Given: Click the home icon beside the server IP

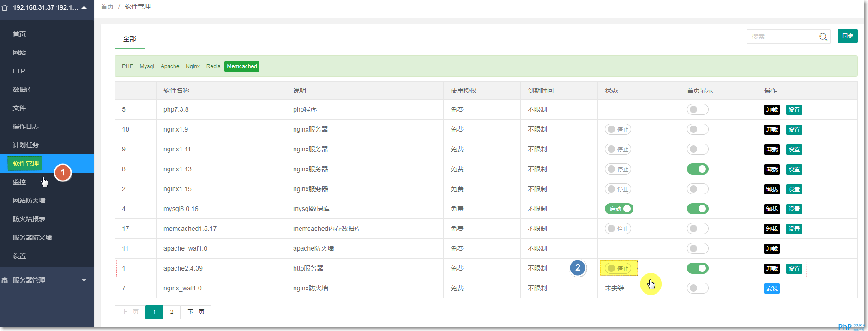Looking at the screenshot, I should coord(5,8).
